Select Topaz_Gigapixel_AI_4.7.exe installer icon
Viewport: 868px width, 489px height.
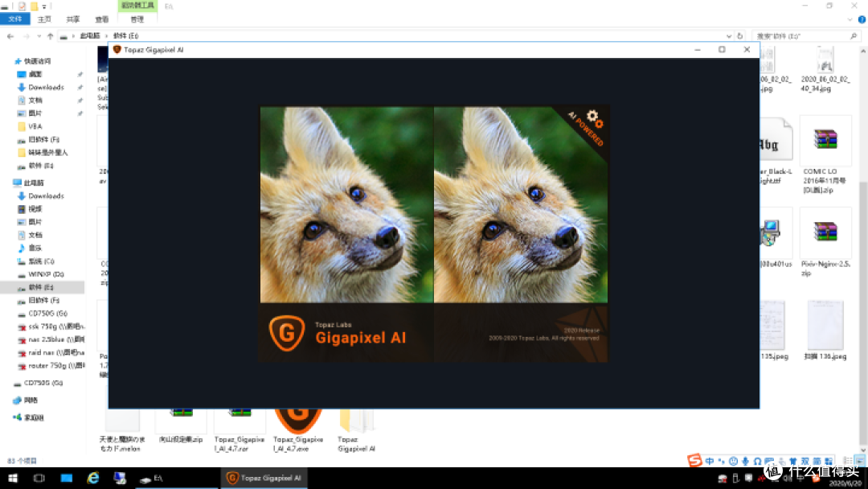[x=298, y=421]
